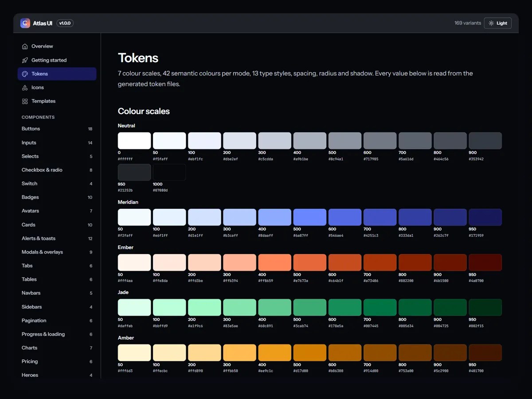
Task: Select Ember 400 swatch #ff8659
Action: point(275,262)
